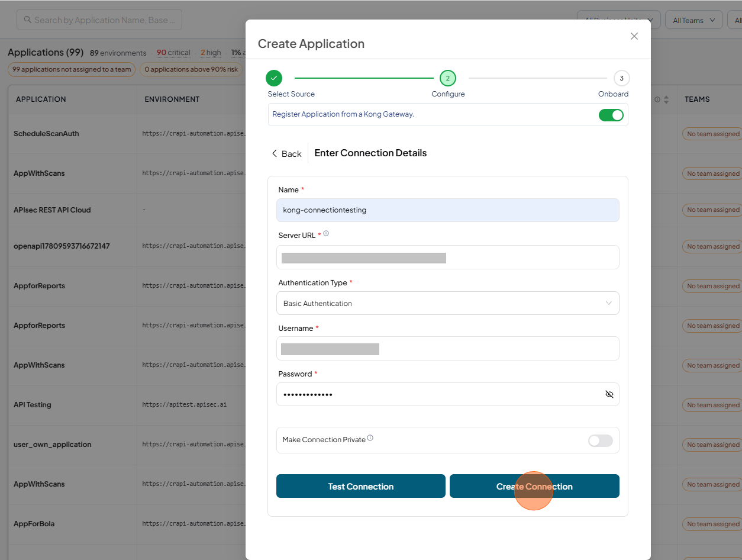The image size is (742, 560).
Task: Toggle the Kong Gateway registration switch
Action: click(x=611, y=115)
